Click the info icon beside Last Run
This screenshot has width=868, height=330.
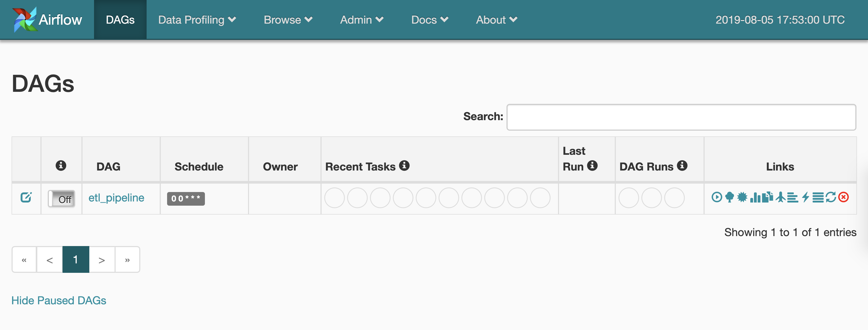coord(592,166)
